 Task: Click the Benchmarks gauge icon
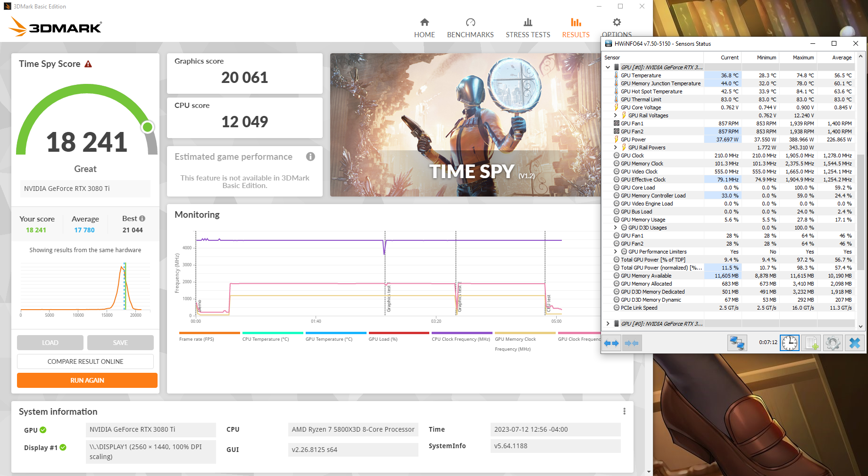coord(470,22)
